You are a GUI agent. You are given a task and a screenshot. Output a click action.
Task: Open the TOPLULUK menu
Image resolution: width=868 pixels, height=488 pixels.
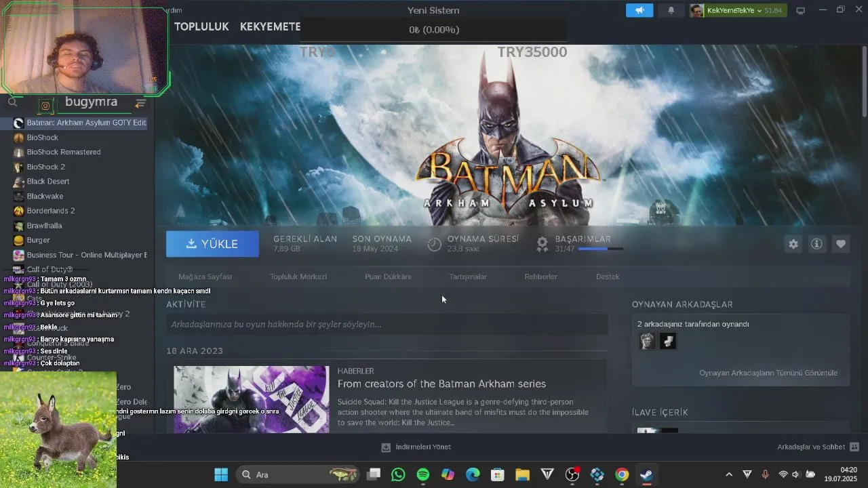[201, 26]
